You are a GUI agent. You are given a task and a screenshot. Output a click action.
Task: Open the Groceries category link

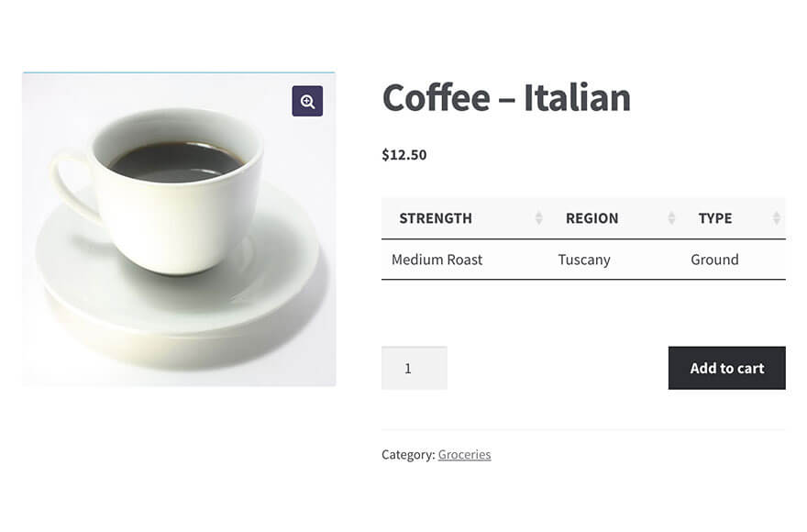(x=464, y=454)
